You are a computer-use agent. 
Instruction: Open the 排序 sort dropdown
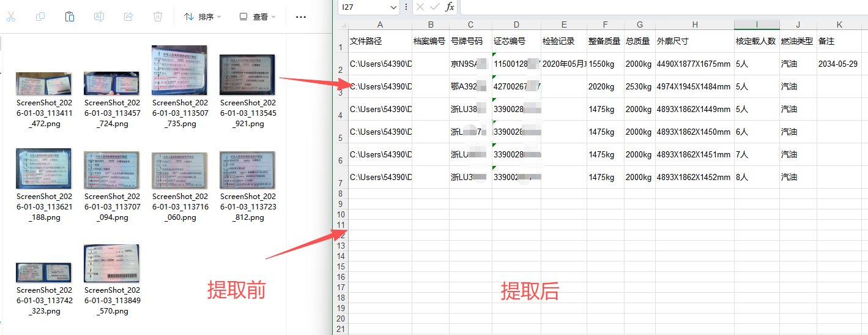[x=202, y=17]
